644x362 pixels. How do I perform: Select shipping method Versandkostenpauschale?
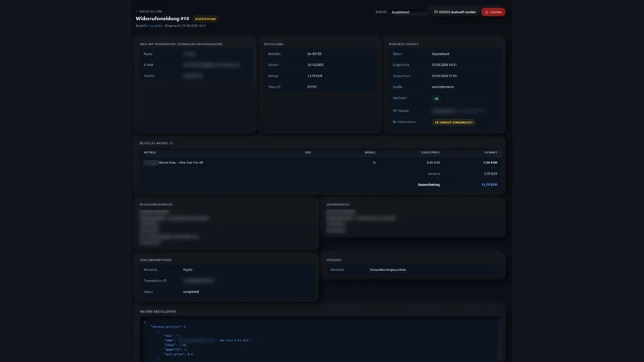(387, 269)
